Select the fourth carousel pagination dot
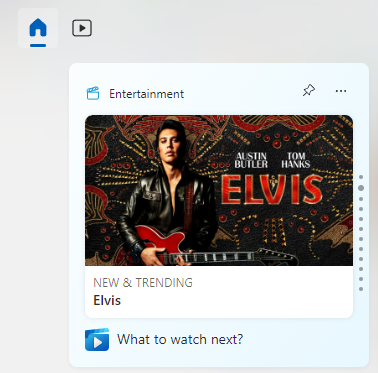Image resolution: width=378 pixels, height=373 pixels. [361, 209]
